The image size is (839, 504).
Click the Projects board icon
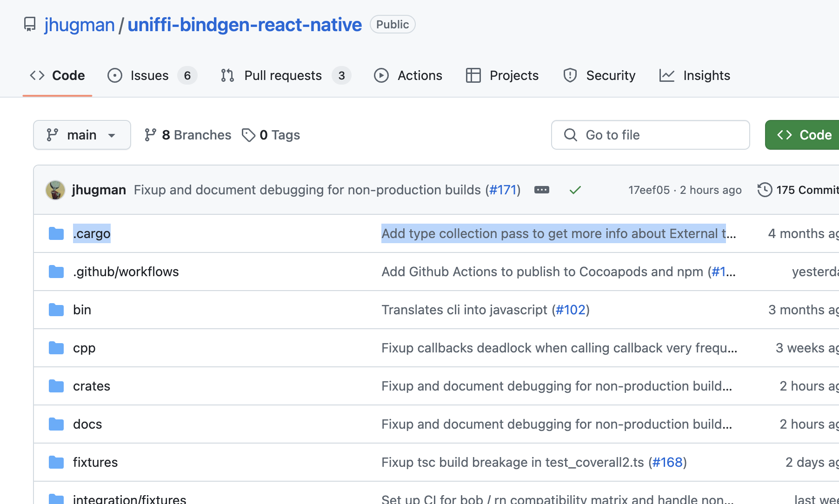(473, 75)
